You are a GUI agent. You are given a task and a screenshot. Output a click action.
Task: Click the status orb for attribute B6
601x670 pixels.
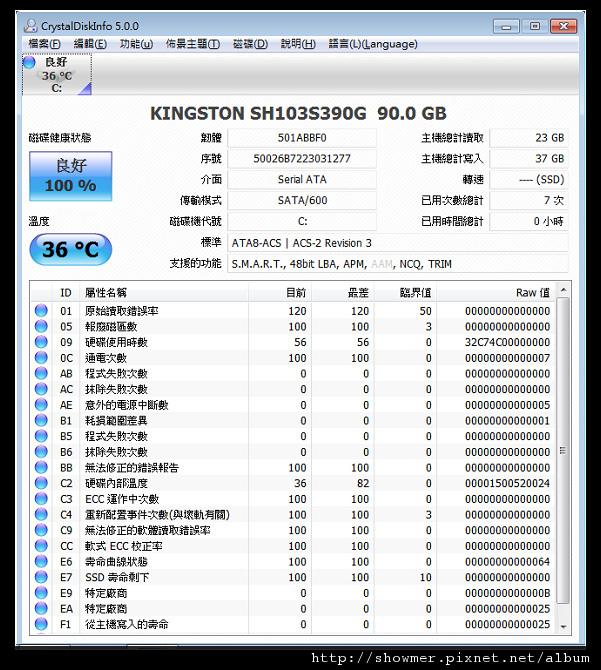(41, 452)
